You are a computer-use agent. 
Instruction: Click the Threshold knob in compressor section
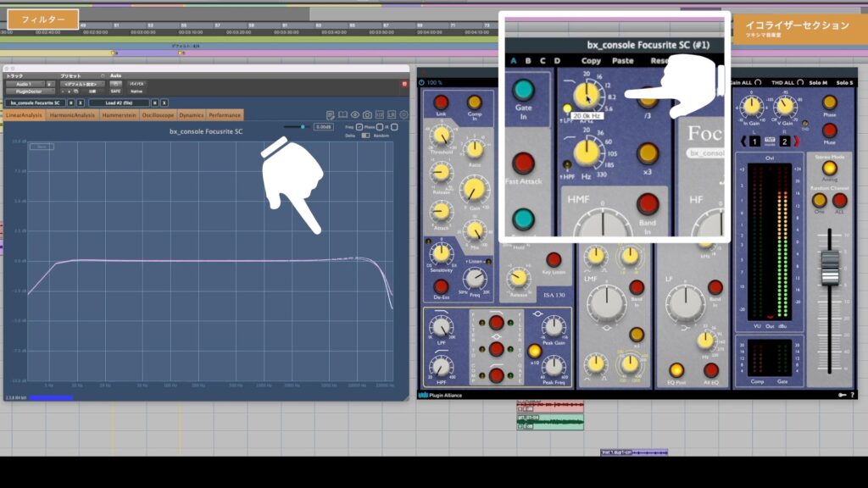coord(441,136)
